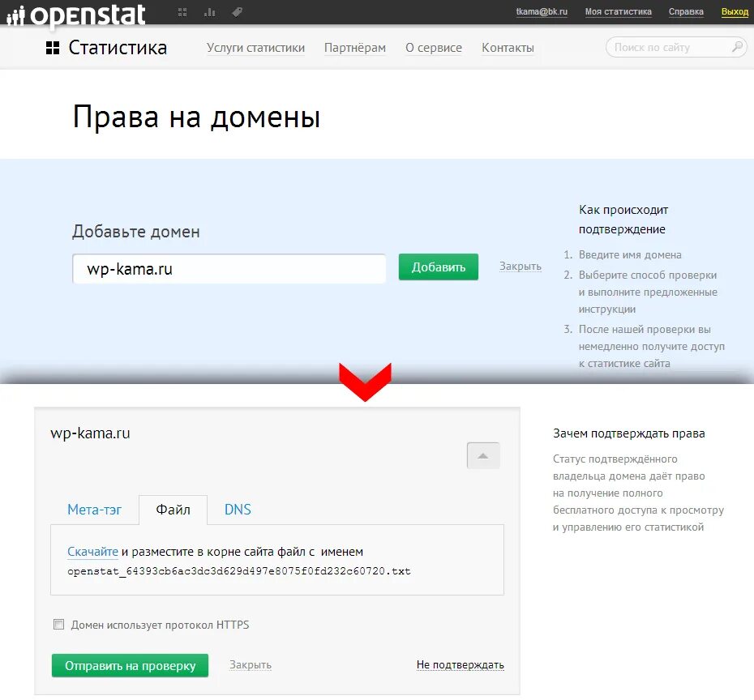The width and height of the screenshot is (754, 700).
Task: Open tkama@bk.ru account link
Action: click(x=542, y=11)
